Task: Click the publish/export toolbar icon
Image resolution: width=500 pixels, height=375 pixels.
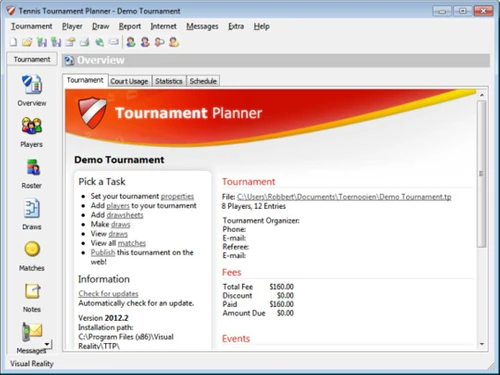Action: pos(70,42)
